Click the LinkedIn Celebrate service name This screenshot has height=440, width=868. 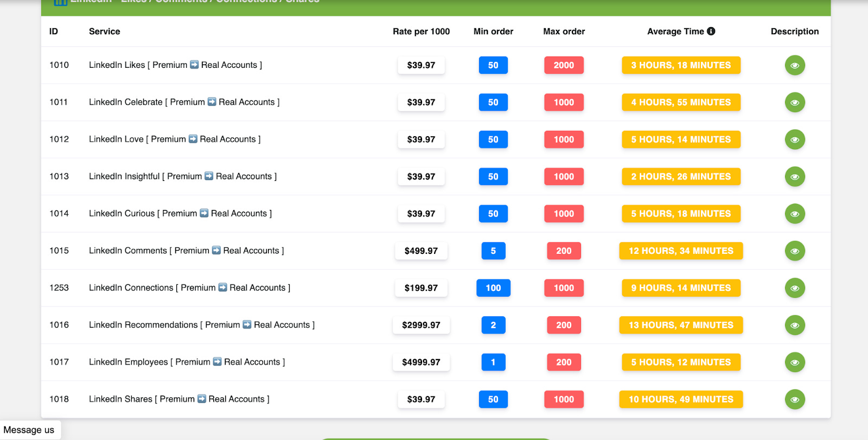tap(184, 102)
